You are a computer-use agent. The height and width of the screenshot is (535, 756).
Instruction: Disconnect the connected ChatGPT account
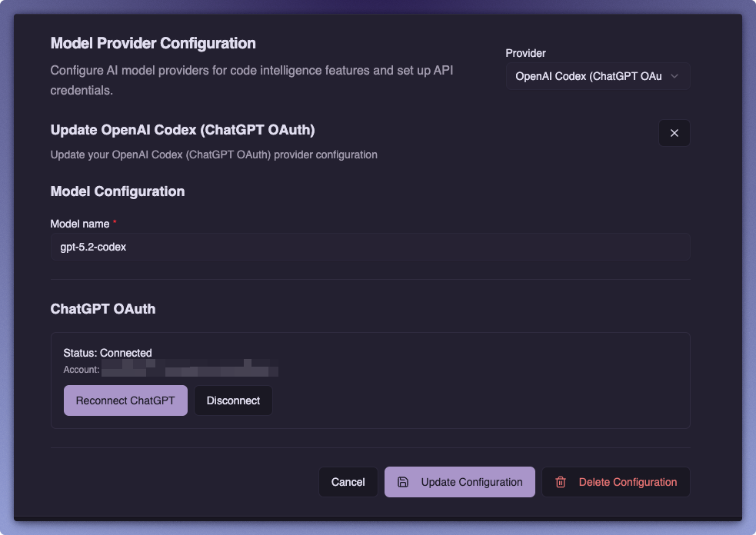click(x=233, y=400)
